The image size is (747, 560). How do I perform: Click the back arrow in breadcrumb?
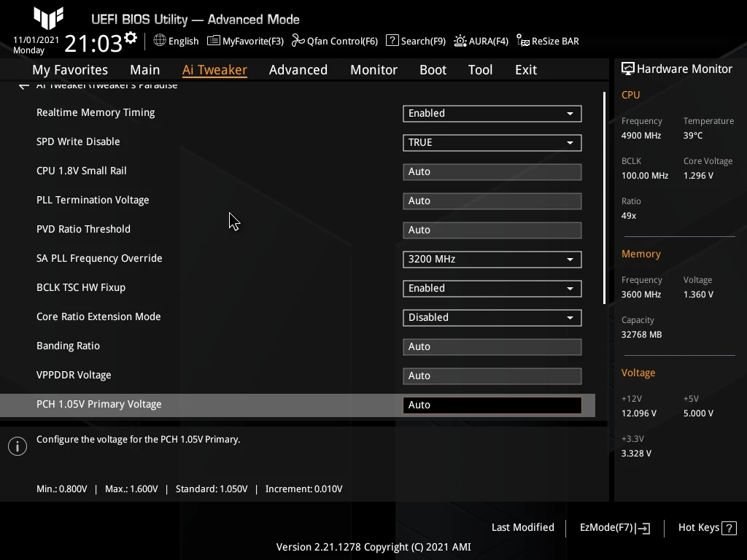24,86
